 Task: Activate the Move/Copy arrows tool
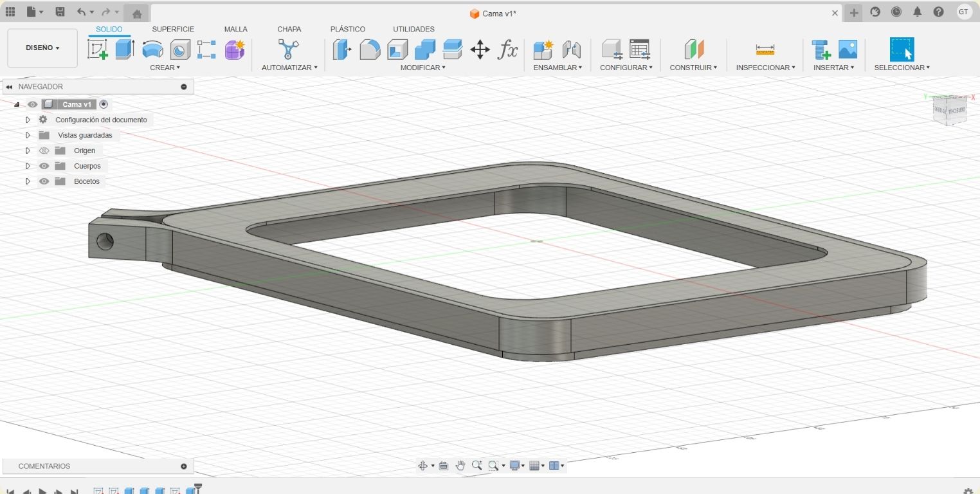[x=480, y=50]
